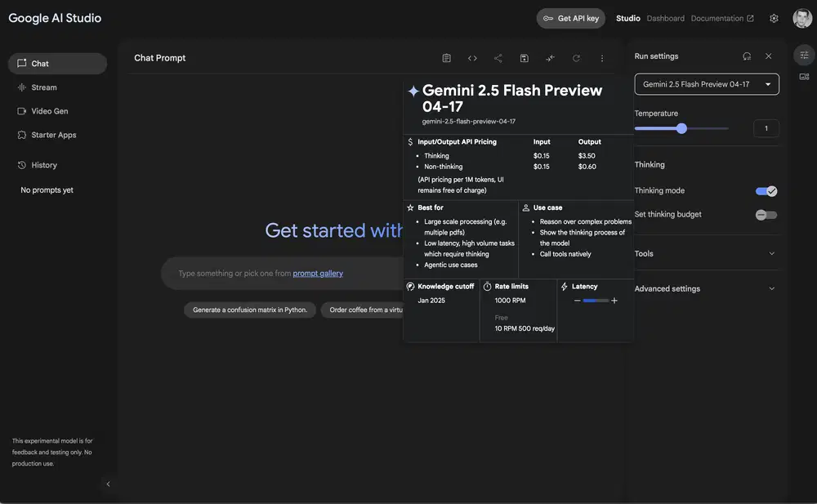Click the Use case person icon
Viewport: 817px width, 504px height.
525,207
